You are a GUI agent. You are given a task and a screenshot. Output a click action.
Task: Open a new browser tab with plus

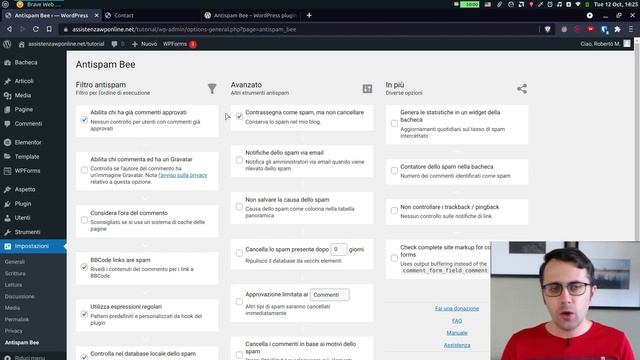click(x=309, y=16)
